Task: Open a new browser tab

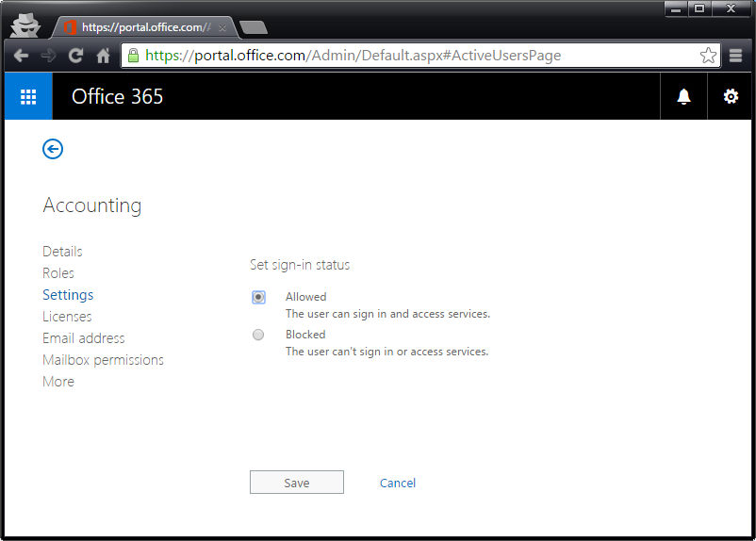Action: (254, 27)
